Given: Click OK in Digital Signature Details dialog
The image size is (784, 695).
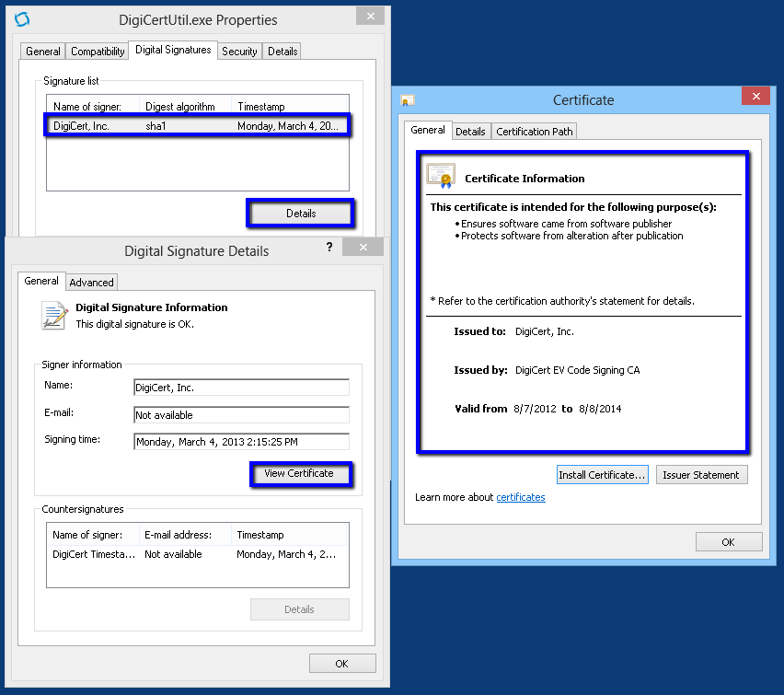Looking at the screenshot, I should 342,664.
